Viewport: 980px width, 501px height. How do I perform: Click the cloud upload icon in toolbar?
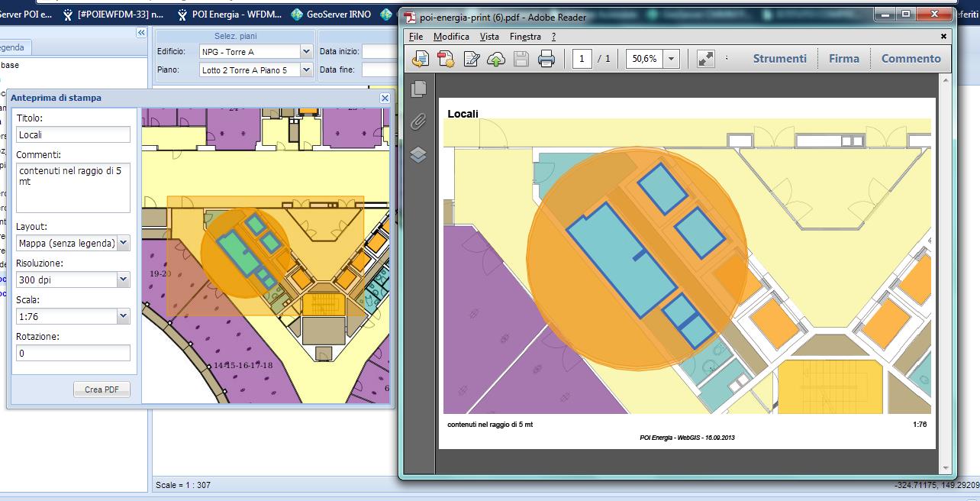click(x=496, y=59)
